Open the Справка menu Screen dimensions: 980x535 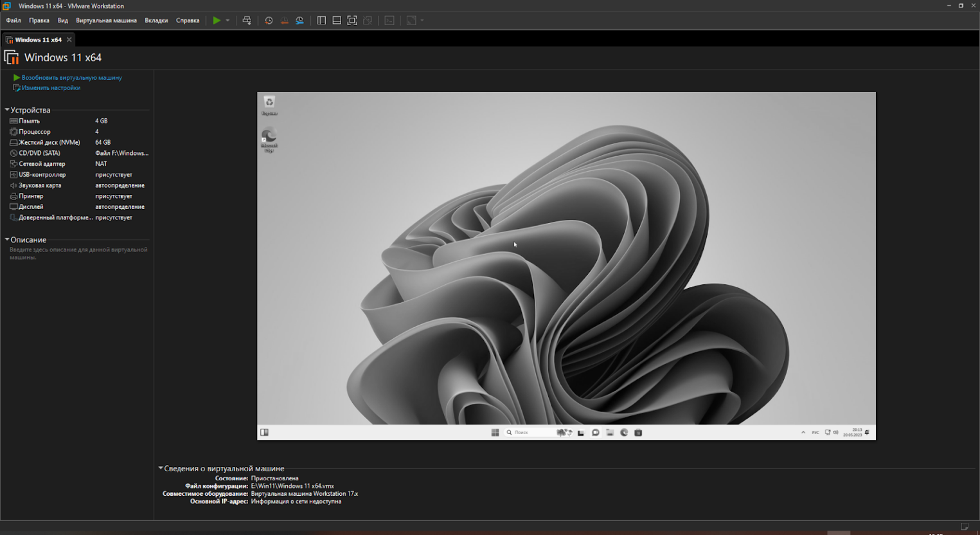tap(188, 21)
